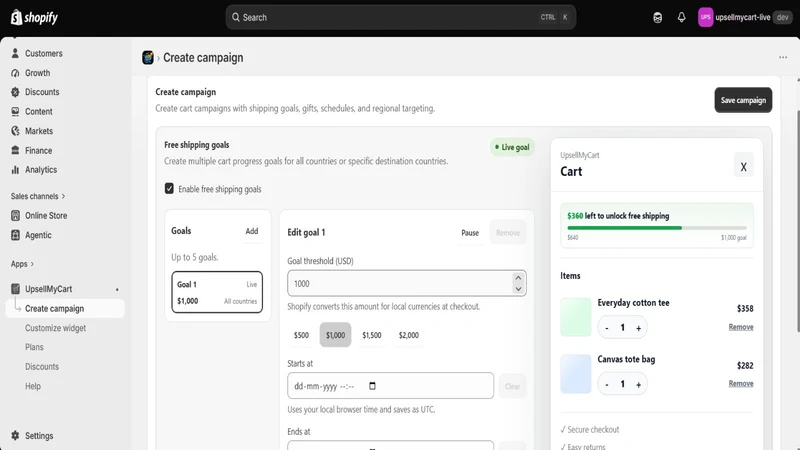Open the Sidekick assistant icon in top bar
800x450 pixels.
(657, 17)
